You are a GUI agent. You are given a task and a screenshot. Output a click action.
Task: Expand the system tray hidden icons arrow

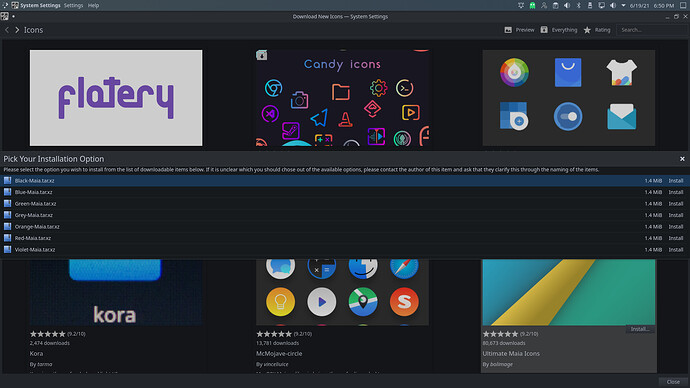[623, 5]
